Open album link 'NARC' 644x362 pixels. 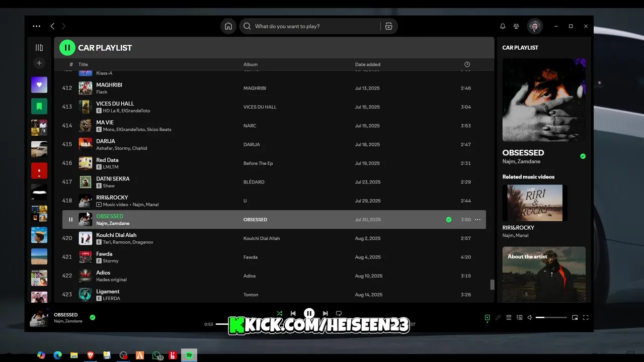(x=250, y=126)
